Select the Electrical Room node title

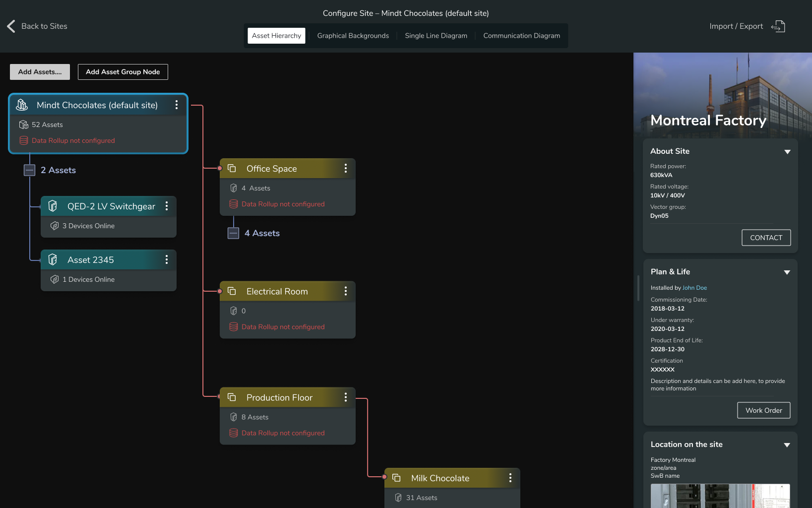(x=277, y=291)
